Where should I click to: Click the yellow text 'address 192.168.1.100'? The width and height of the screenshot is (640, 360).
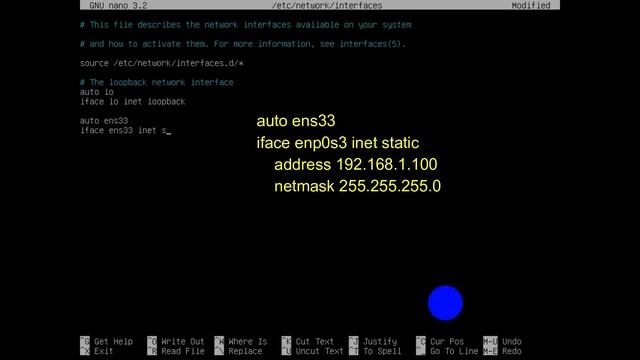click(356, 164)
